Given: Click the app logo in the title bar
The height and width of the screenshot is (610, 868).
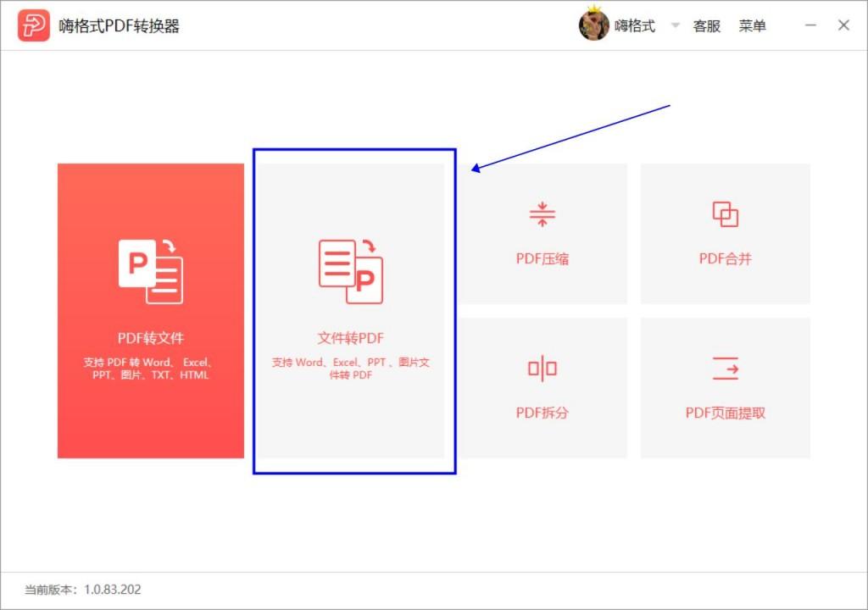Looking at the screenshot, I should pyautogui.click(x=34, y=25).
